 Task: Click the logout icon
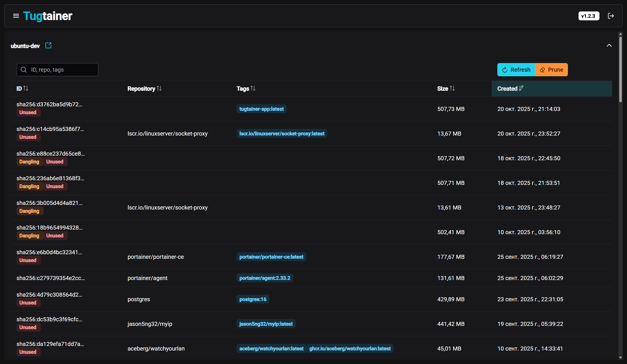[611, 16]
